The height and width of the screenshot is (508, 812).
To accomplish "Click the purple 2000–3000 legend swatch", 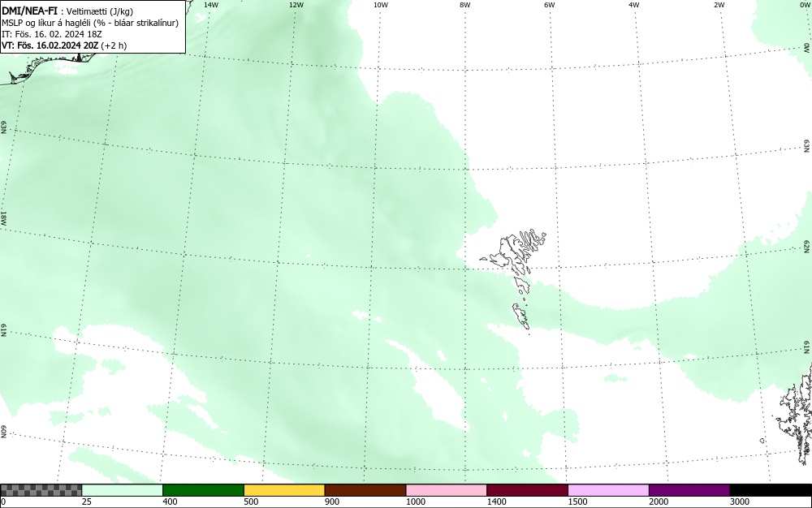I will 689,490.
